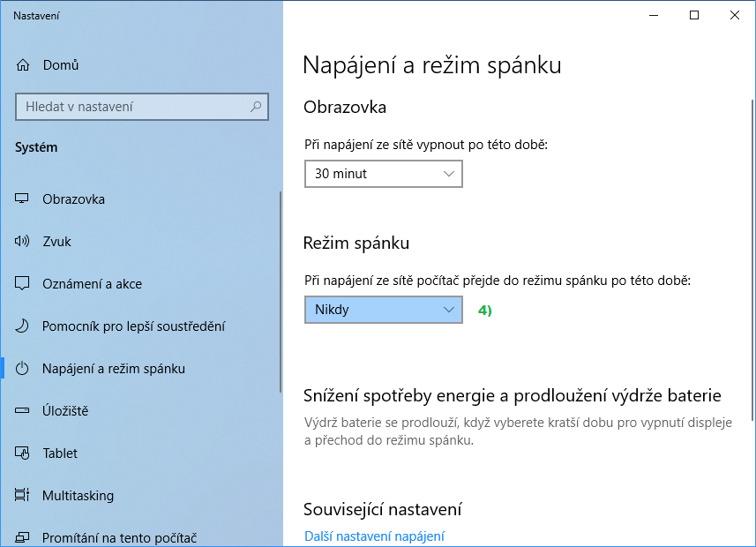Click the search magnifier icon in settings
The width and height of the screenshot is (756, 547).
(256, 107)
